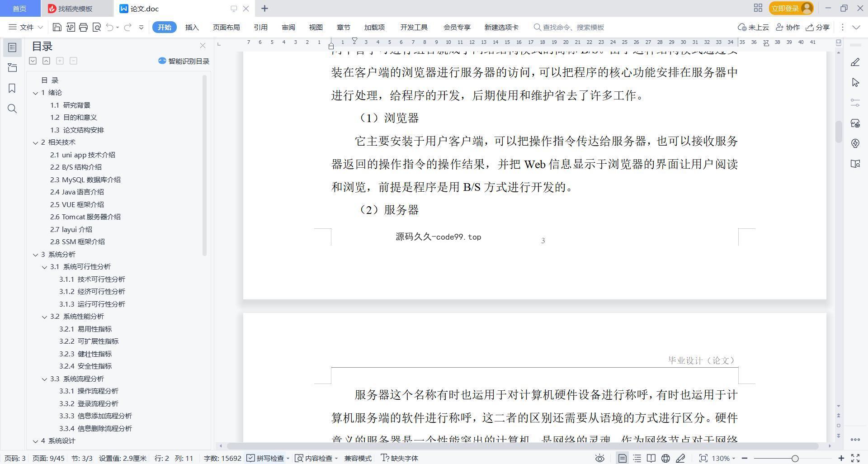Switch to the 审阅 tab
Image resolution: width=868 pixels, height=464 pixels.
[x=288, y=27]
